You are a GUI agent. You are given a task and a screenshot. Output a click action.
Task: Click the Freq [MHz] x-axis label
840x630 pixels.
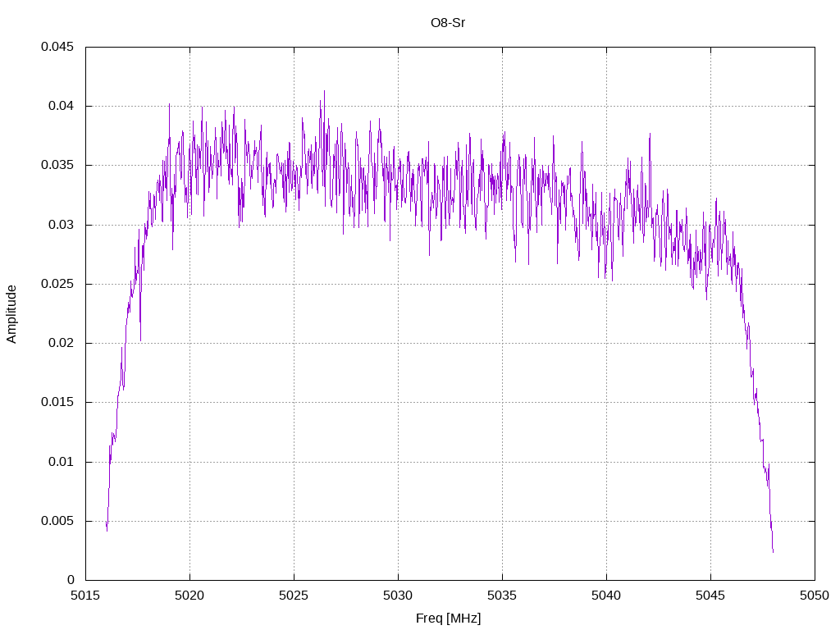[449, 619]
